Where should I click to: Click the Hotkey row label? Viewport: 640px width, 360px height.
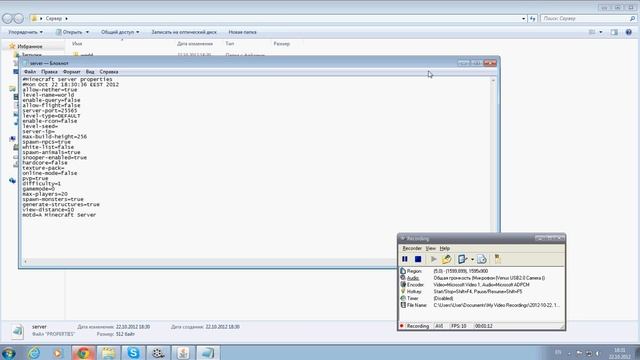click(415, 291)
